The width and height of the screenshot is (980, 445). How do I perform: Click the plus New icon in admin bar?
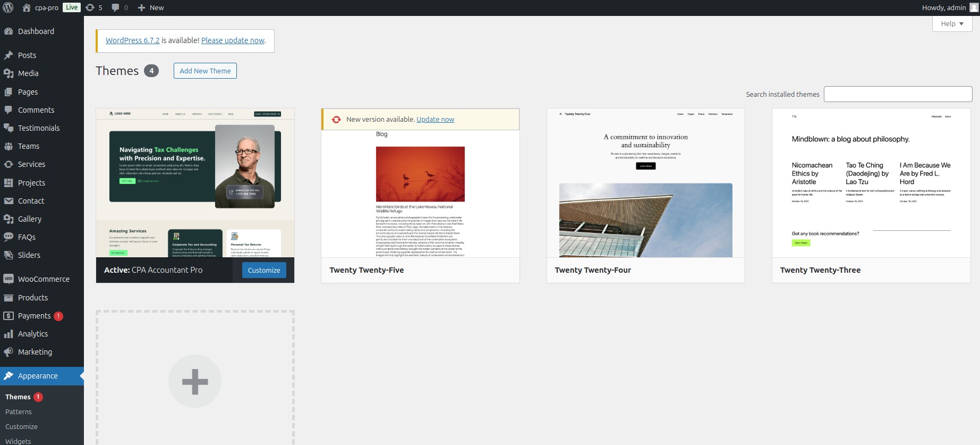pos(141,7)
